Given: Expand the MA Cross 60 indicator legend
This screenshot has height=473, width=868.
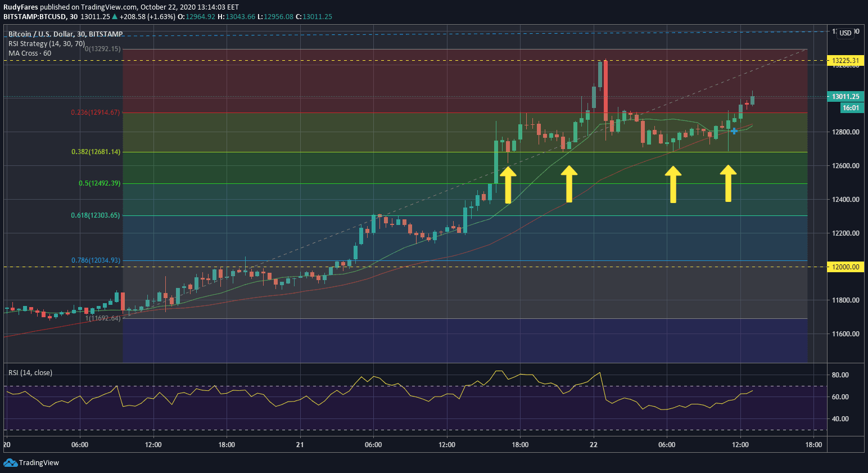Looking at the screenshot, I should click(30, 53).
